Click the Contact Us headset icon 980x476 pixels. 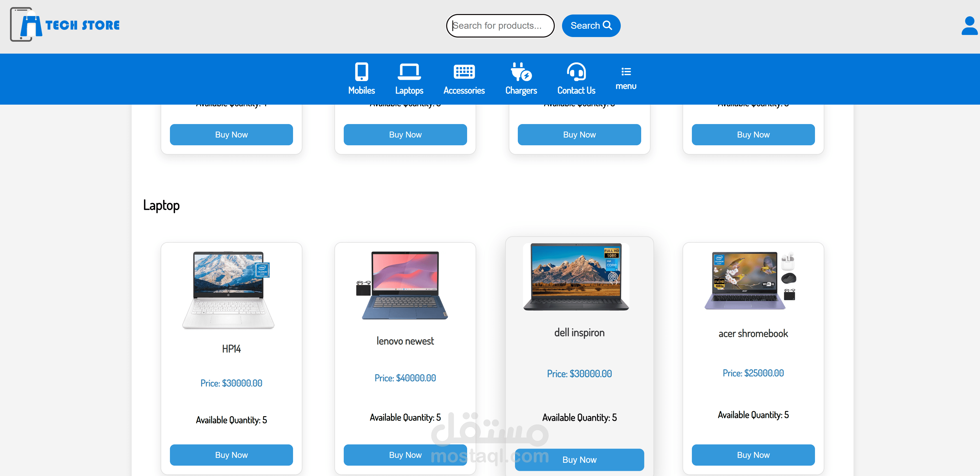(x=576, y=71)
